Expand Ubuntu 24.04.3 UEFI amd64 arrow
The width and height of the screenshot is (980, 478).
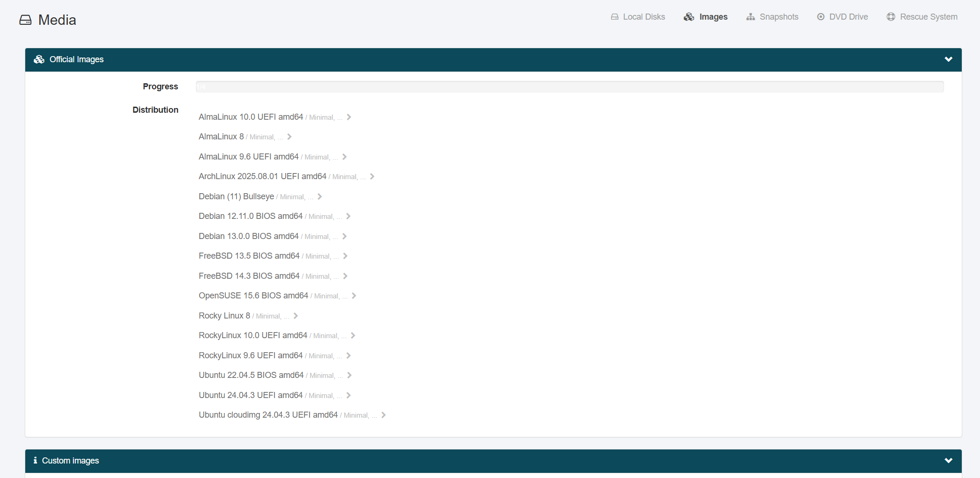click(x=348, y=395)
